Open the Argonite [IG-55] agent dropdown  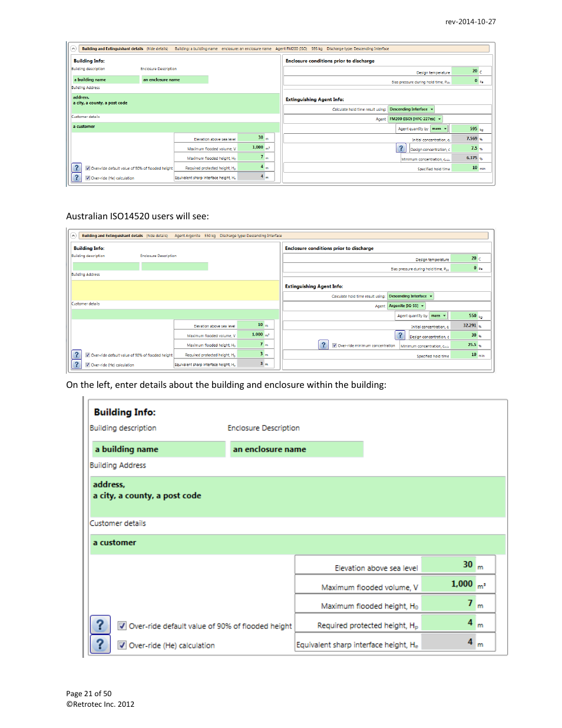click(406, 306)
